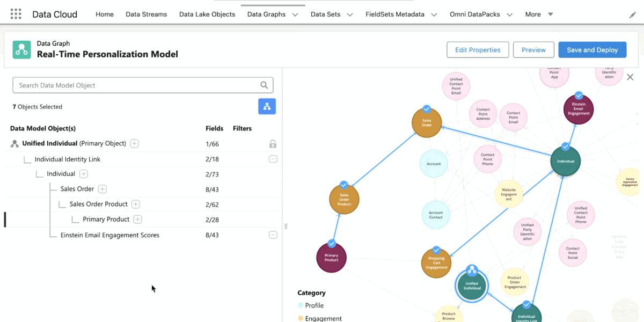Go to the Data Lake Objects tab
Viewport: 644px width, 322px height.
[x=207, y=14]
